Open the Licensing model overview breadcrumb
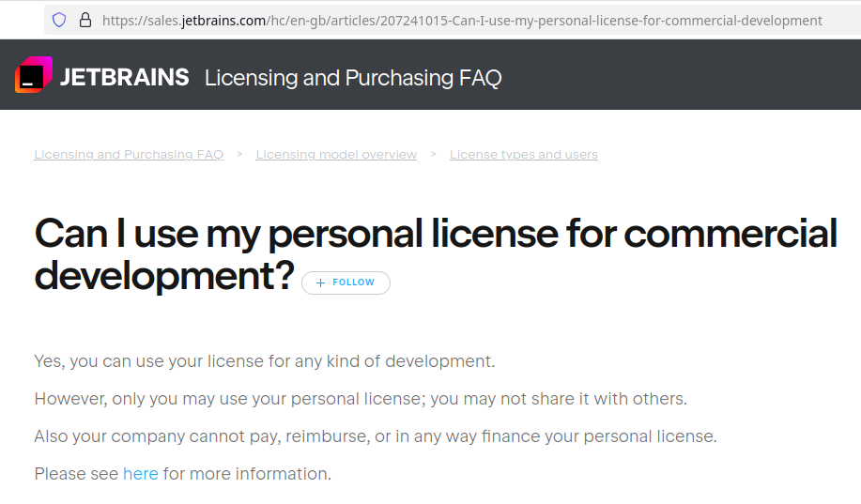This screenshot has height=504, width=861. pyautogui.click(x=336, y=154)
